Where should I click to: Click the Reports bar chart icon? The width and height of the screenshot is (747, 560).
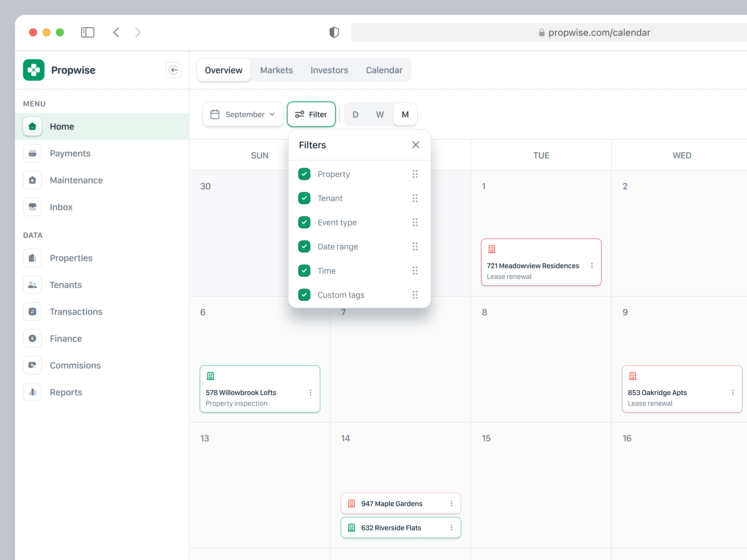pos(32,392)
